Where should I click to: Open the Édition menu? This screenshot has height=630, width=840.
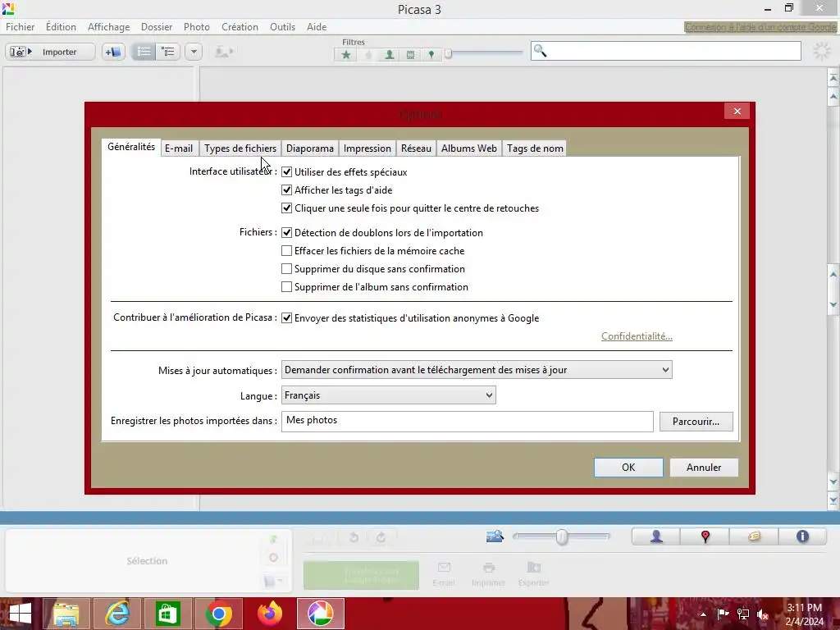pos(61,27)
